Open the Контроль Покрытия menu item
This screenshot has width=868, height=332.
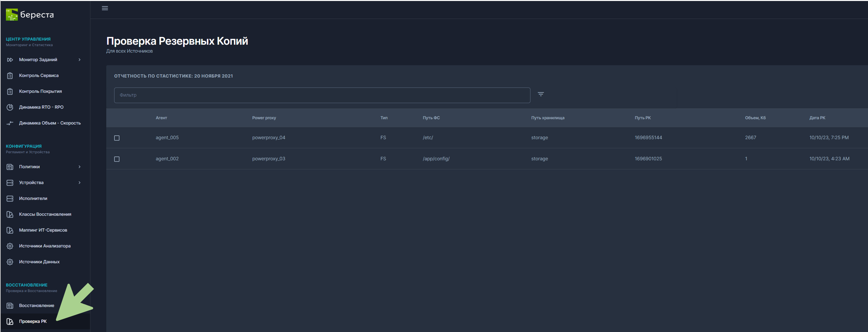(40, 91)
